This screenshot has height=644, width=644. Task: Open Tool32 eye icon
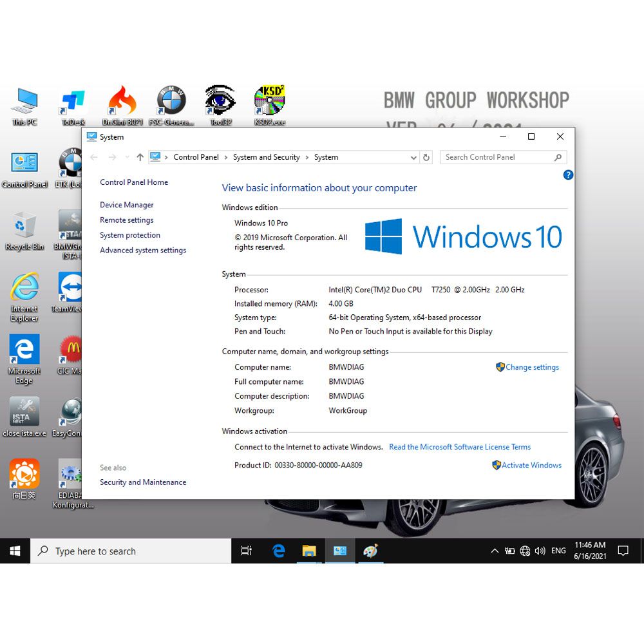(x=220, y=106)
